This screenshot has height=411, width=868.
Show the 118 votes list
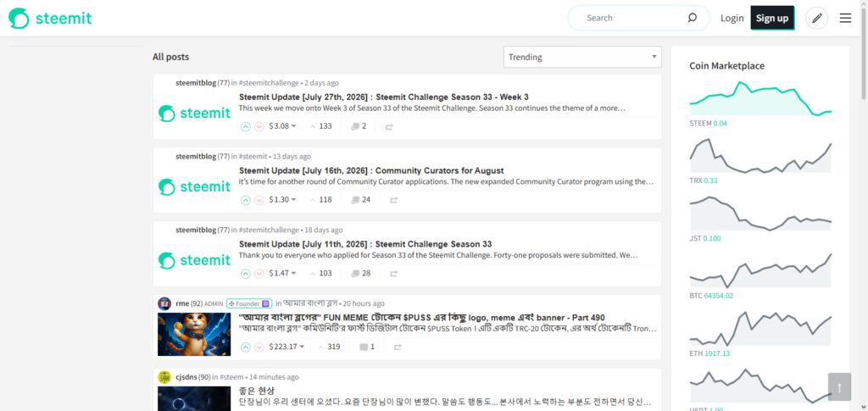321,200
